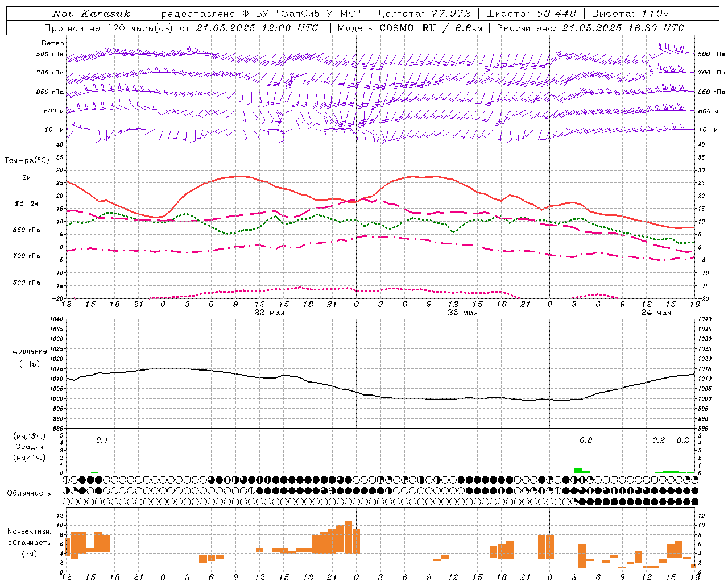Click the 'Ветер' wind panel label
728x582 pixels.
coord(53,43)
